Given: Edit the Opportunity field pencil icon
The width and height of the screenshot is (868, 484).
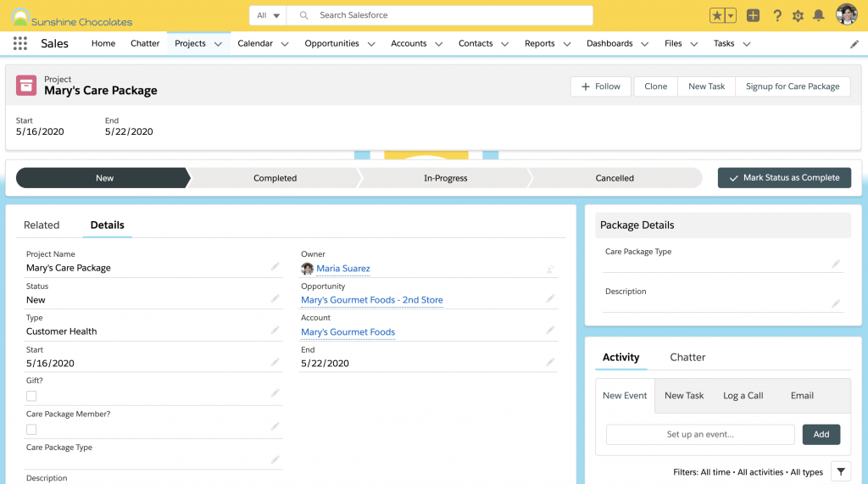Looking at the screenshot, I should [550, 299].
